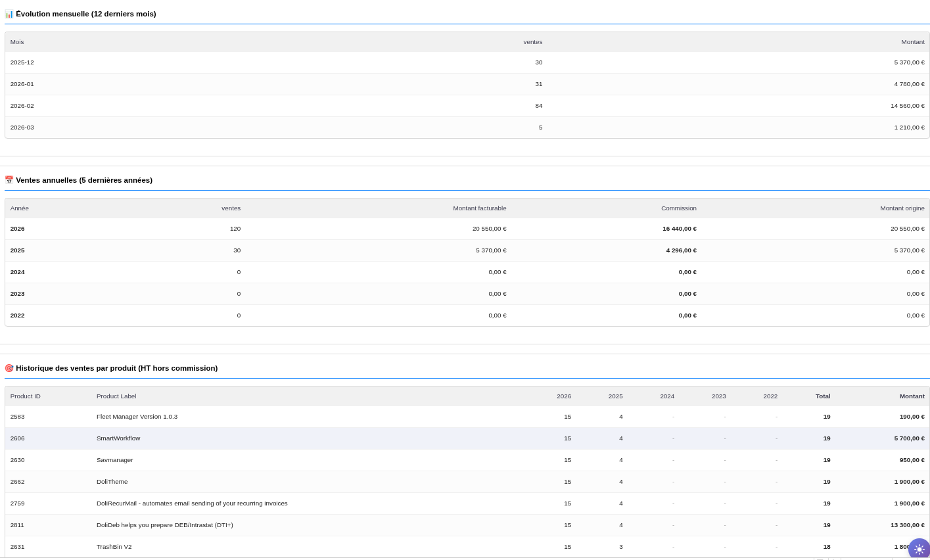Click the Montant facturable column header
The image size is (930, 560).
(479, 208)
